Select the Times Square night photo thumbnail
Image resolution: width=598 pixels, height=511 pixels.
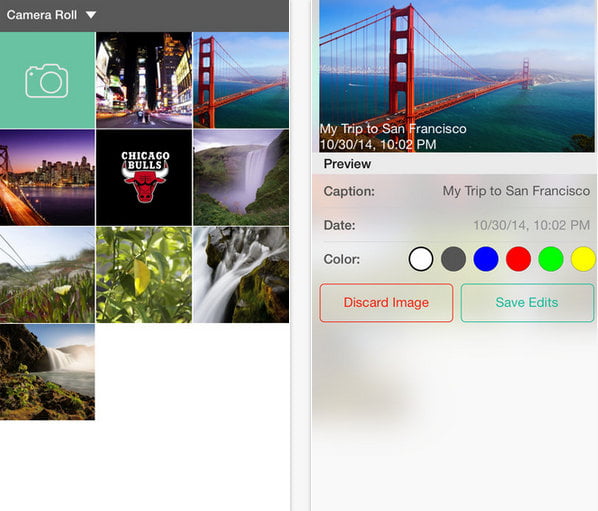click(x=144, y=80)
